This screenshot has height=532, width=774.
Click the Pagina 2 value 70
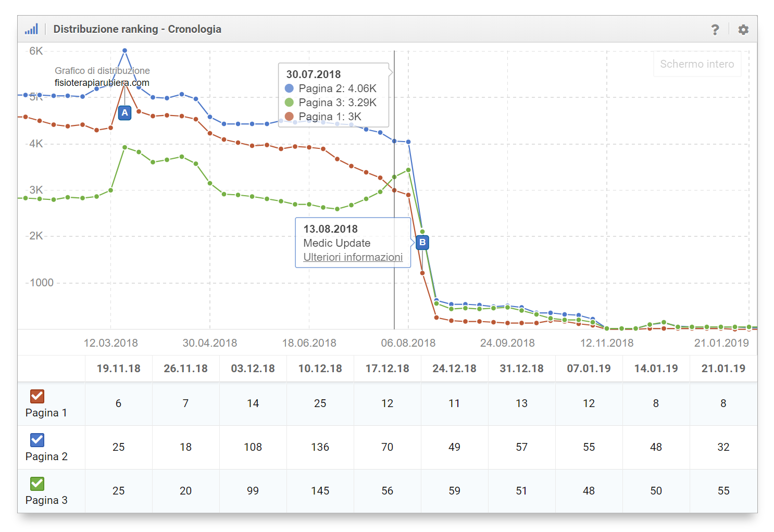(388, 447)
